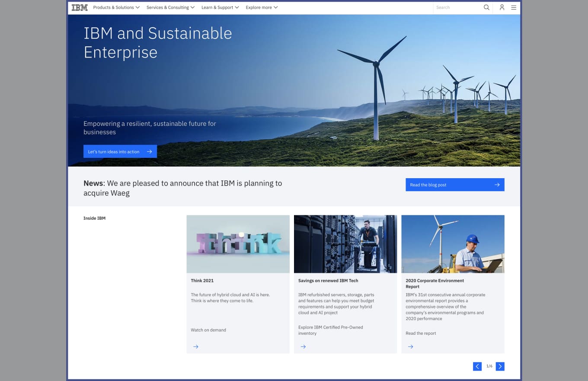Go to next carousel page arrow
Screen dimensions: 588x381
click(500, 366)
